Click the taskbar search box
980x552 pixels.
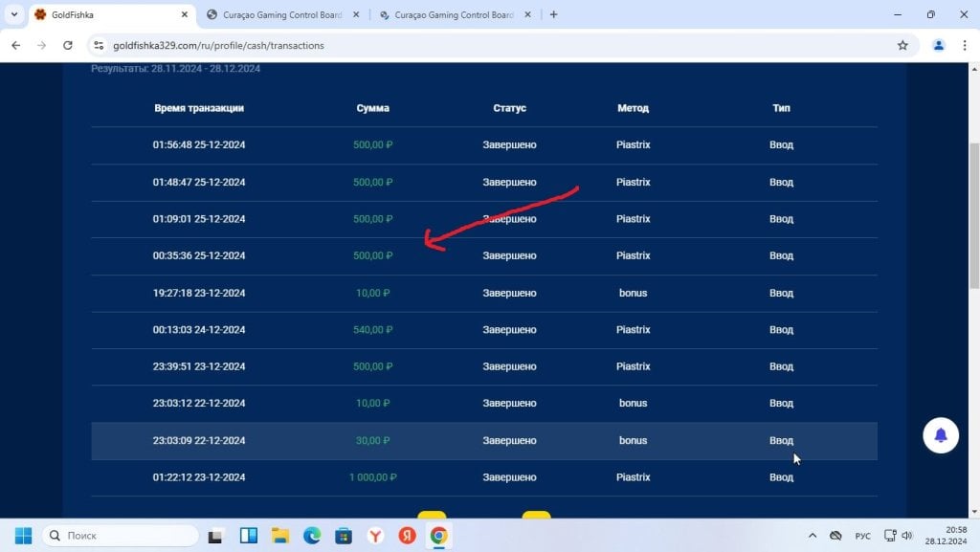(120, 536)
